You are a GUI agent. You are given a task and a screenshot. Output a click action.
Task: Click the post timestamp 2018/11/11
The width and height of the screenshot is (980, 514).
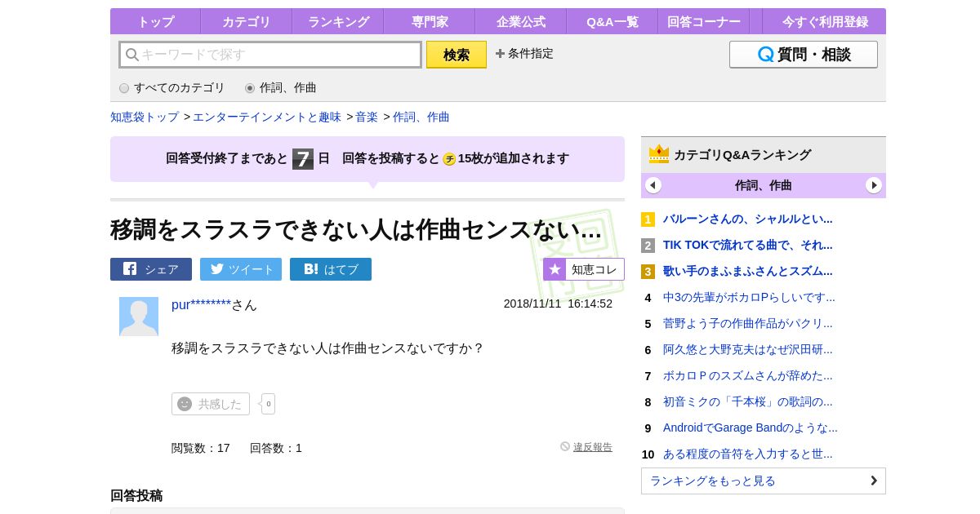click(x=558, y=304)
